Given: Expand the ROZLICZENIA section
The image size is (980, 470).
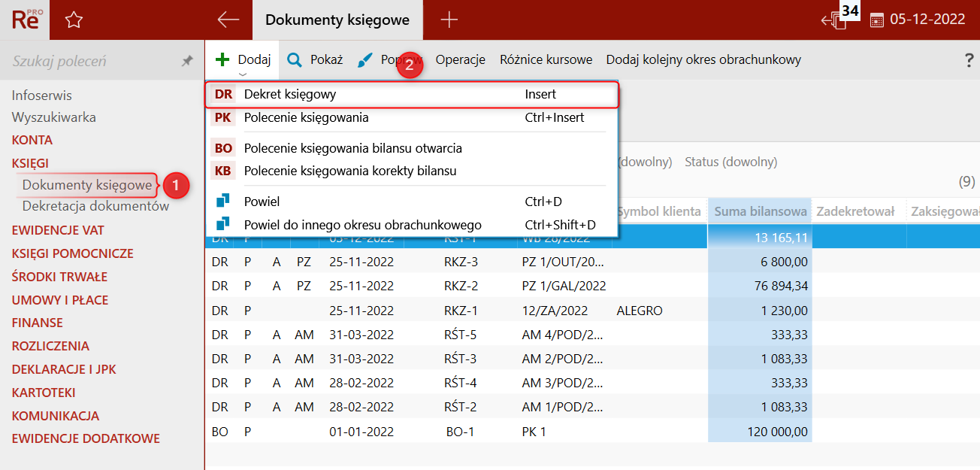Looking at the screenshot, I should 50,346.
